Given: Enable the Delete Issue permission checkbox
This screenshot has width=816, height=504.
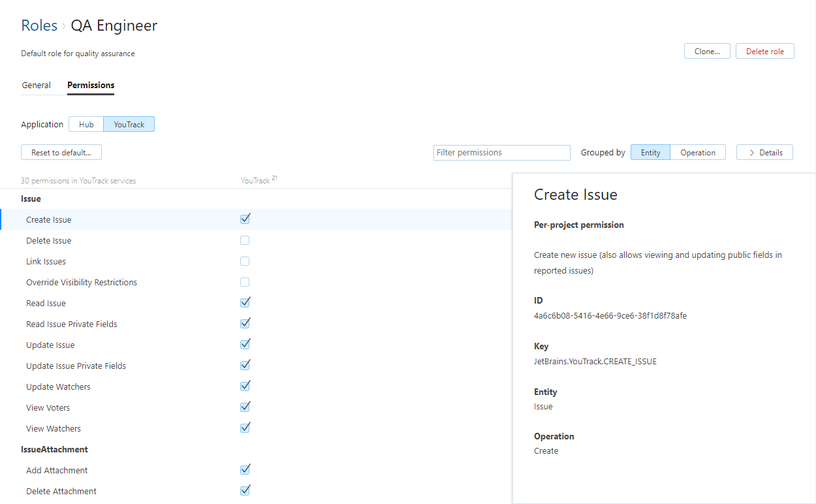Looking at the screenshot, I should [245, 240].
